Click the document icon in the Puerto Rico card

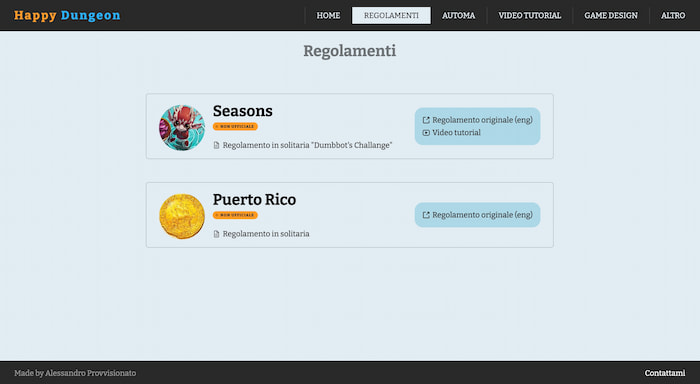(x=217, y=234)
